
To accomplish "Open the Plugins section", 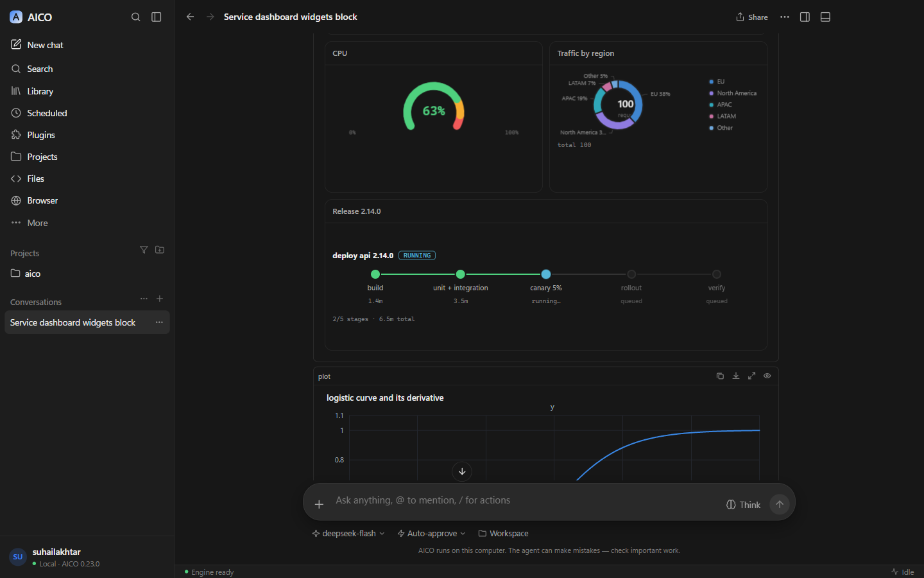I will pos(87,135).
